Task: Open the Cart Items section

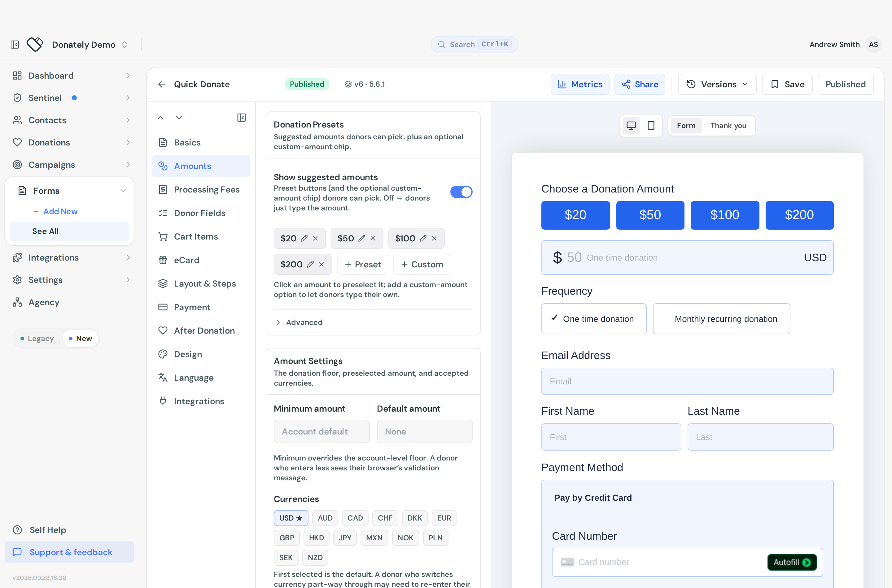Action: pos(201,237)
